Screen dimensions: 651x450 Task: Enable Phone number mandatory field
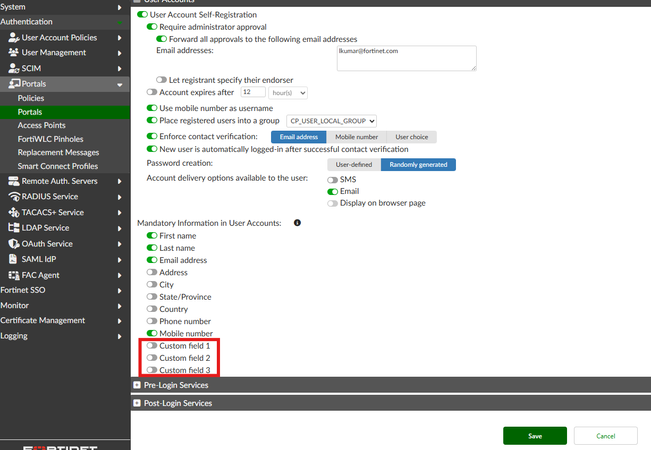[x=152, y=321]
